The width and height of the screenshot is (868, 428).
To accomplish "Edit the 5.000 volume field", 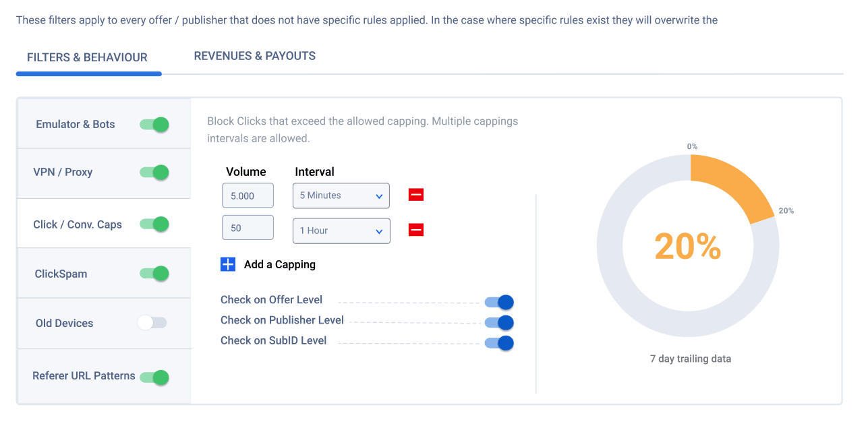I will pos(248,195).
